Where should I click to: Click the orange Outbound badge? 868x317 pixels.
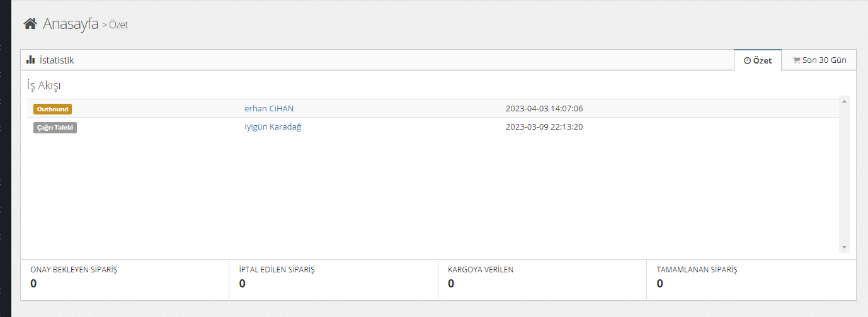(x=52, y=109)
